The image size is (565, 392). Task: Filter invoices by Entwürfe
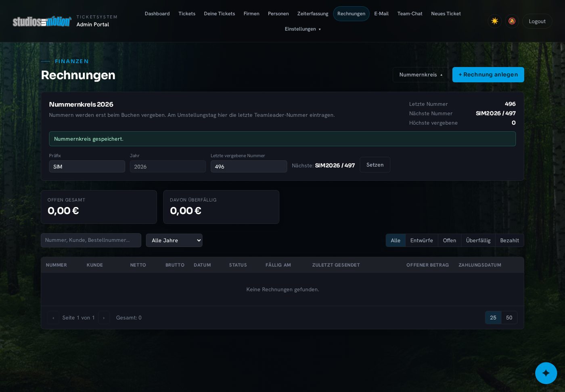pos(422,240)
